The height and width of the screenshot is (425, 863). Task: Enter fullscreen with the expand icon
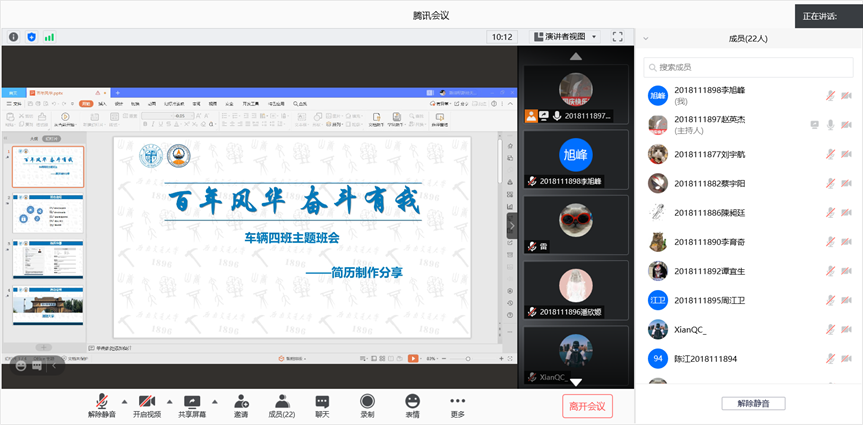pos(616,37)
